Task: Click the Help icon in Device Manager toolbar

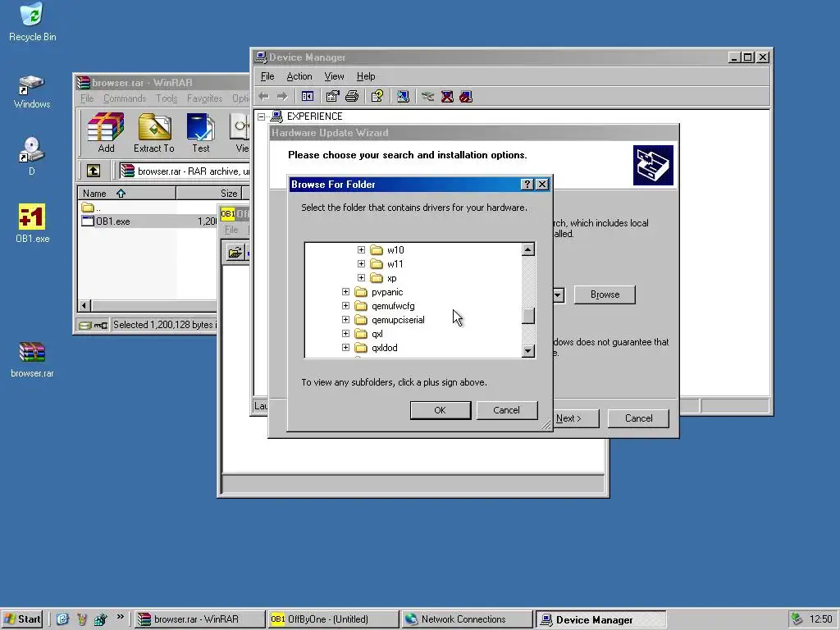Action: (377, 97)
